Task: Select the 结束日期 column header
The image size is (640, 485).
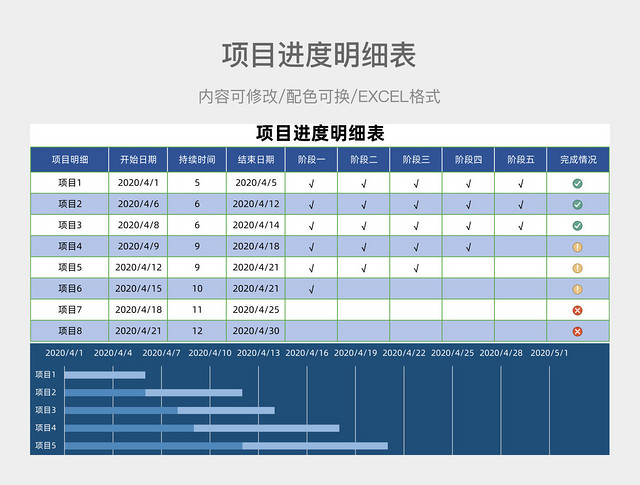Action: tap(256, 160)
